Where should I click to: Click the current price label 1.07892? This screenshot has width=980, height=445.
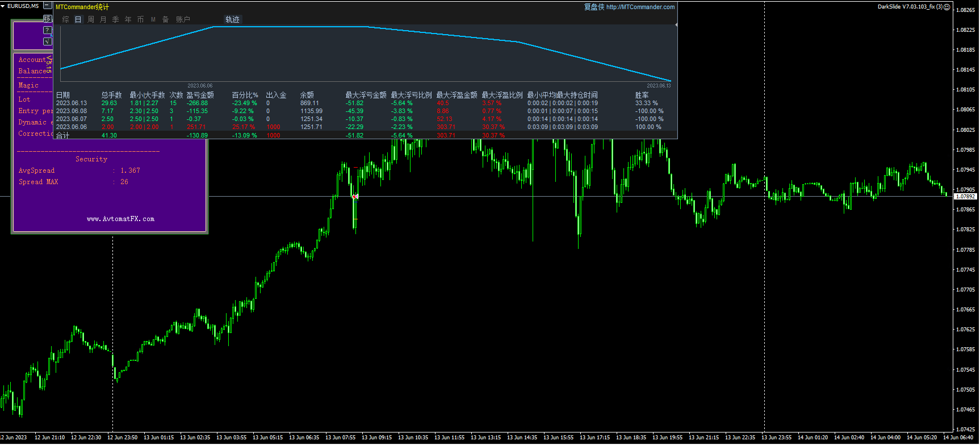965,196
